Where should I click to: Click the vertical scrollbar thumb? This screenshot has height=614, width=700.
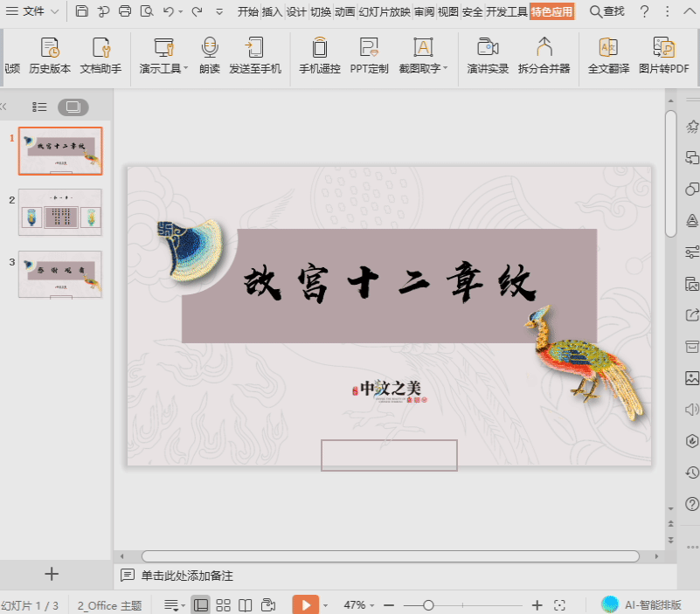pyautogui.click(x=670, y=174)
